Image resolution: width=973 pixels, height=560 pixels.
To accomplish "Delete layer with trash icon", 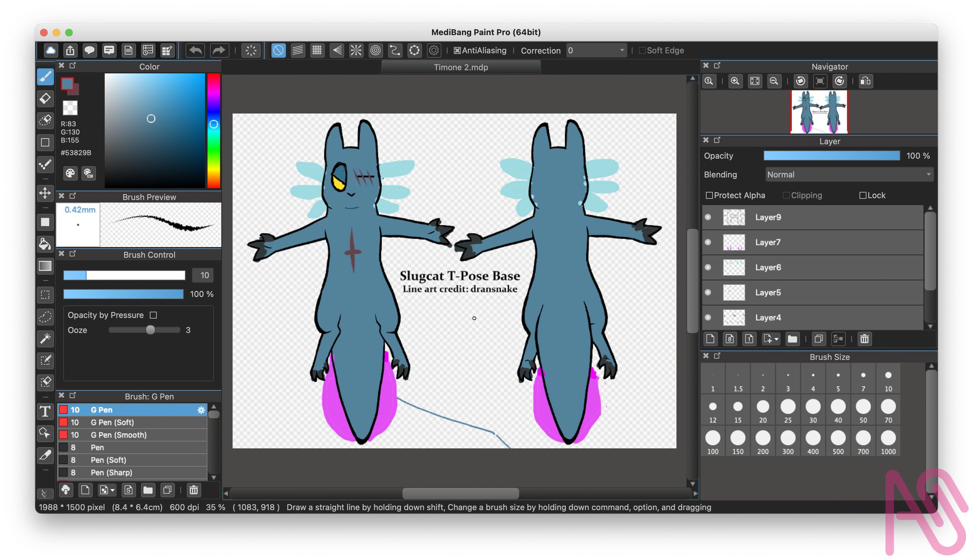I will [x=864, y=339].
